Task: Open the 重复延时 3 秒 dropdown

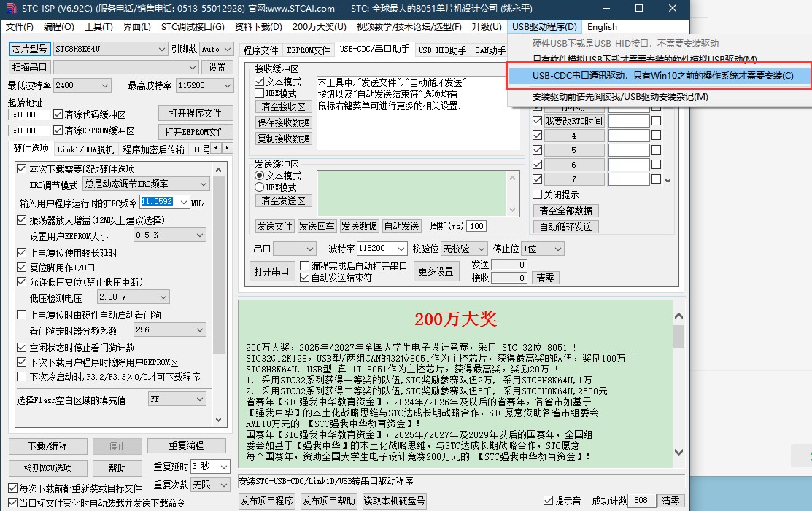Action: [x=210, y=466]
